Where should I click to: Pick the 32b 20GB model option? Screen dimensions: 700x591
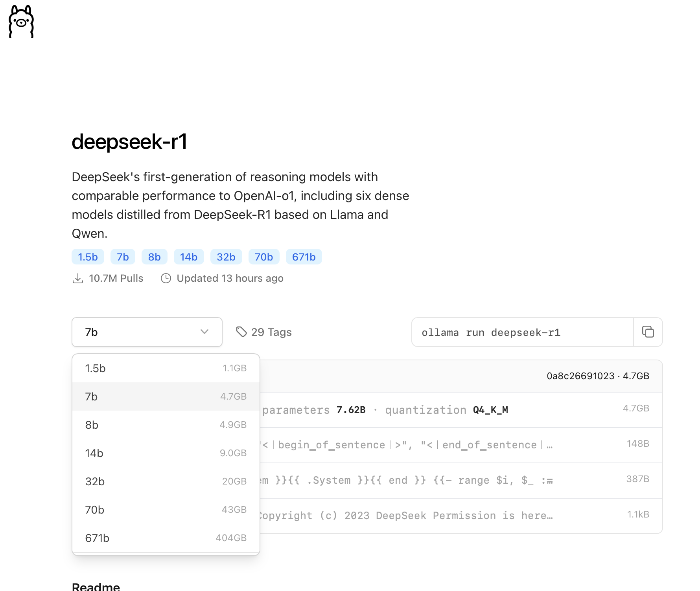[166, 481]
